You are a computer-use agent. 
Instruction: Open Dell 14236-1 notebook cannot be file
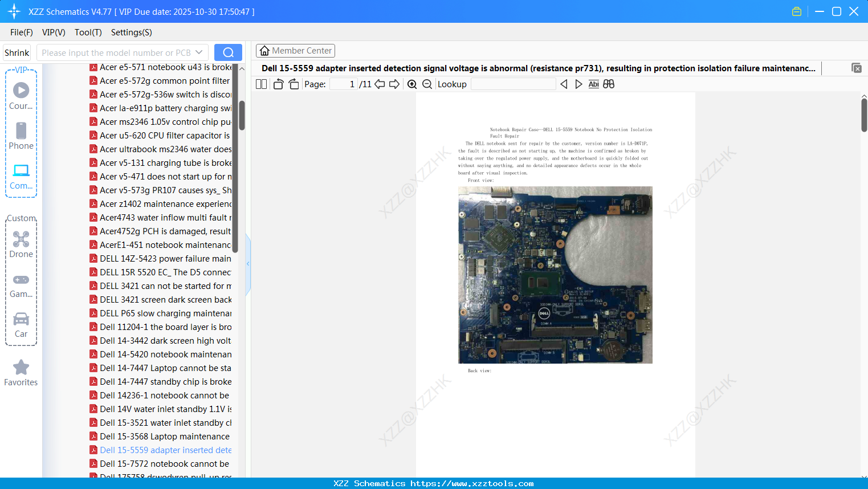point(161,396)
